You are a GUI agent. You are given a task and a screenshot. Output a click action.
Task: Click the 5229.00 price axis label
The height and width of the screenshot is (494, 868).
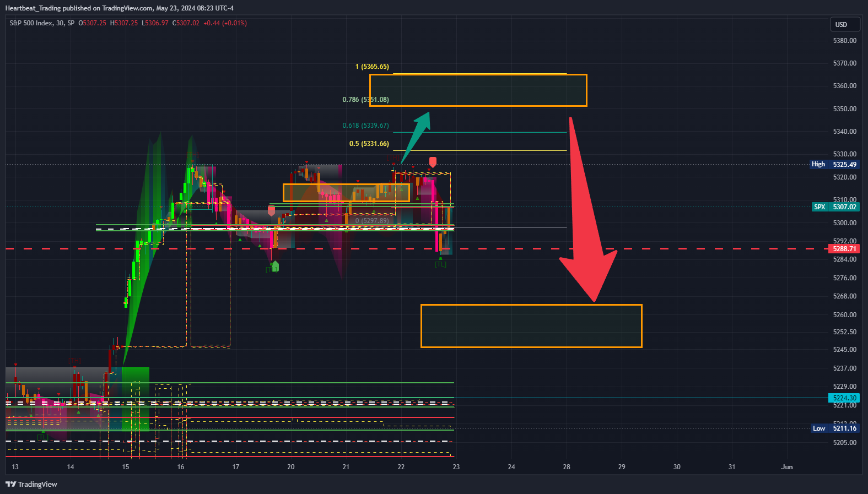pos(845,387)
